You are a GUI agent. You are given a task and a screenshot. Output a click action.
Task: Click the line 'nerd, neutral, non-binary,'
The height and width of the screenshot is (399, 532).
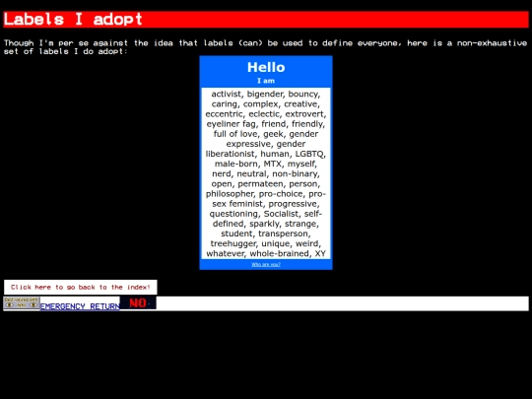(266, 173)
